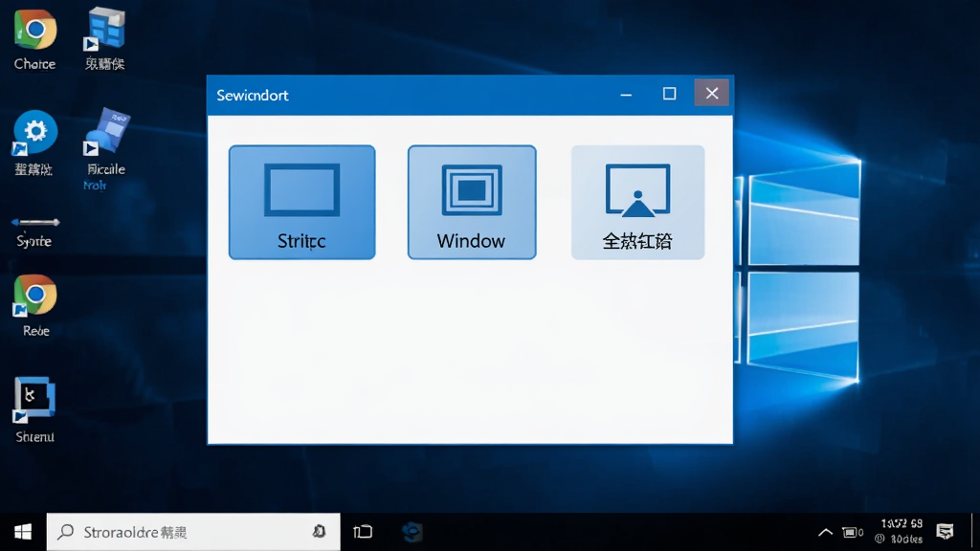The height and width of the screenshot is (551, 980).
Task: Open the Chrome shortcut beside the blue tiles icon
Action: click(x=35, y=38)
